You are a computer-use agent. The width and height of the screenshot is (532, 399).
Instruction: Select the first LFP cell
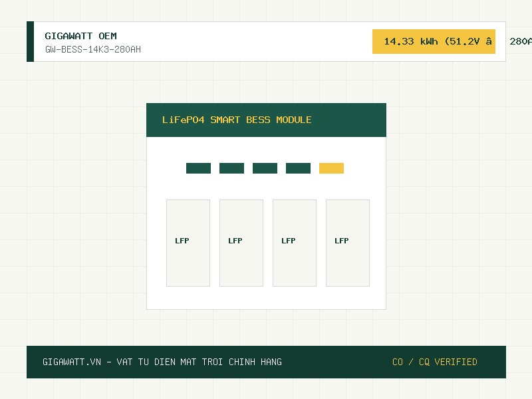[x=188, y=243]
